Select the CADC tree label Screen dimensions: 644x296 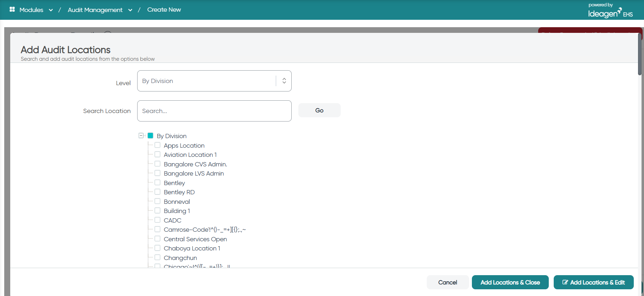[172, 220]
